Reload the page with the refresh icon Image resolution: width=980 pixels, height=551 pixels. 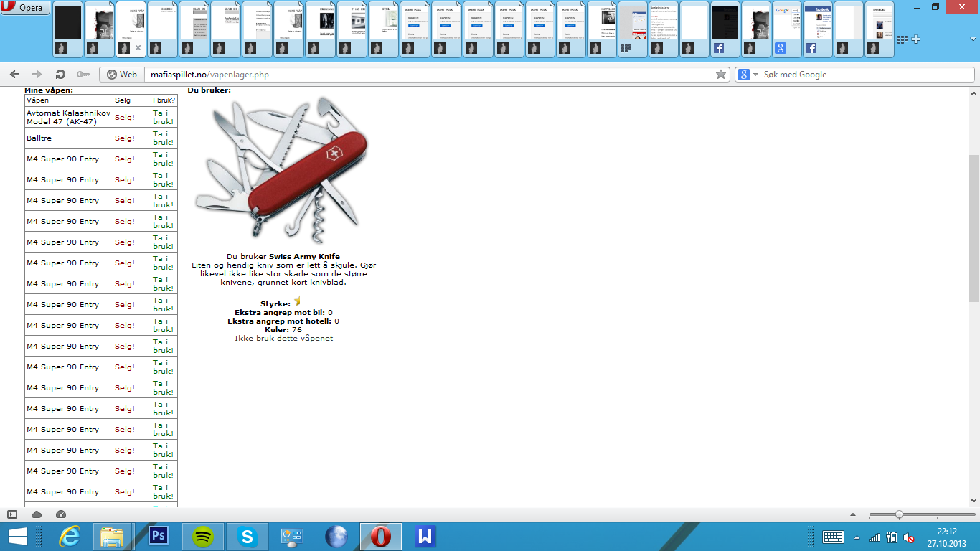(x=60, y=75)
